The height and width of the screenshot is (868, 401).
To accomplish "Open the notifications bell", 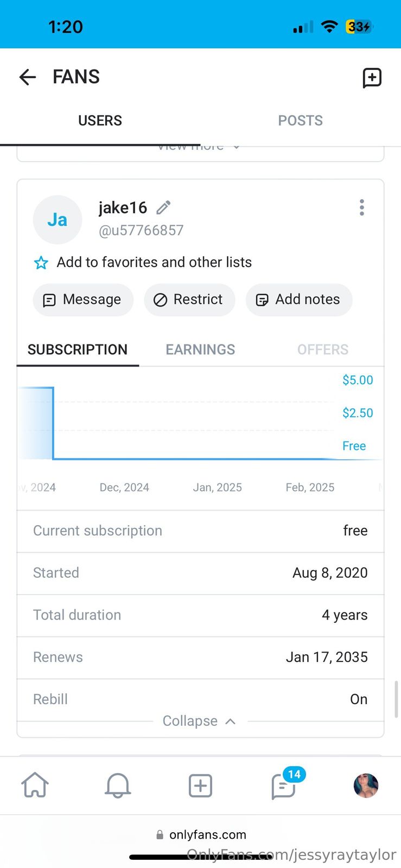I will point(118,785).
